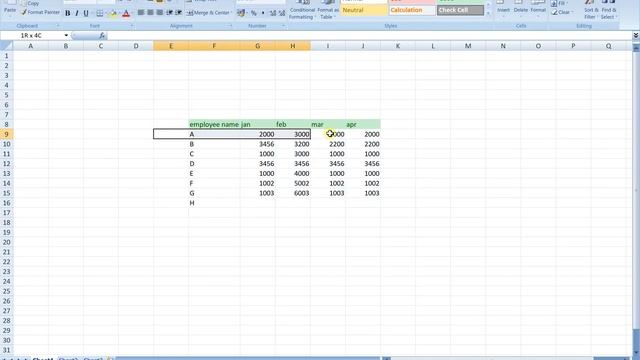Toggle italic formatting
The height and width of the screenshot is (360, 640).
pyautogui.click(x=77, y=13)
